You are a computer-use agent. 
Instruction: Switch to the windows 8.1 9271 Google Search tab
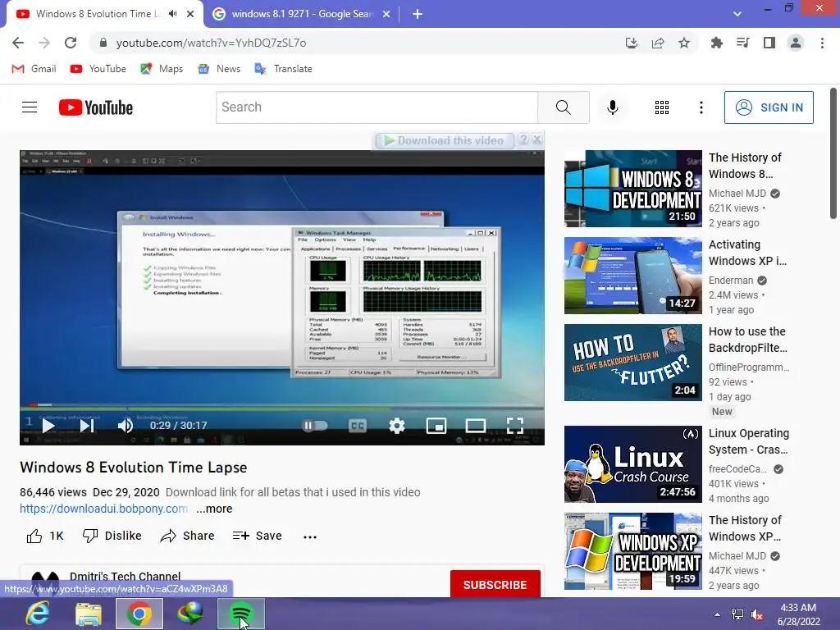click(x=301, y=14)
